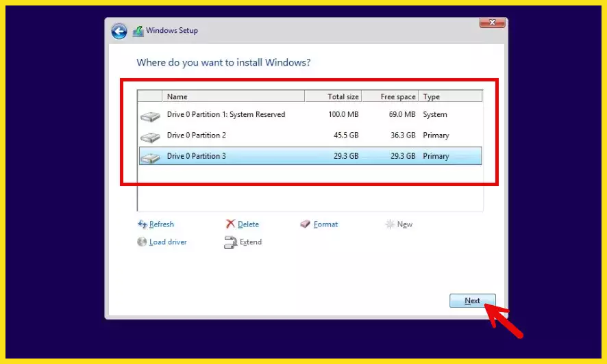Click 29.3 GB total size of Partition 3
The height and width of the screenshot is (364, 607).
click(x=346, y=156)
